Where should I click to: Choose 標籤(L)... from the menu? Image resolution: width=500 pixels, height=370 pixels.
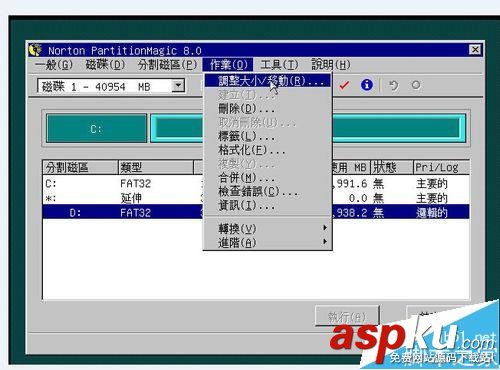tap(268, 136)
